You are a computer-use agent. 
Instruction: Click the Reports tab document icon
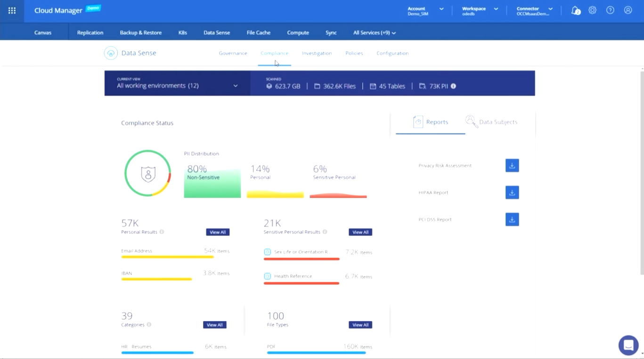click(x=418, y=122)
